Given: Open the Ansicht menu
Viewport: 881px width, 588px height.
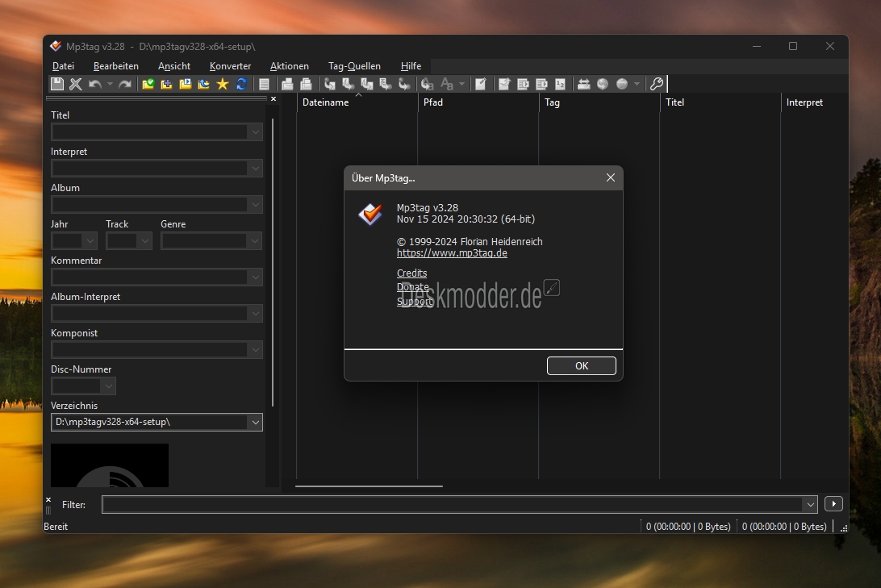Looking at the screenshot, I should [x=174, y=65].
